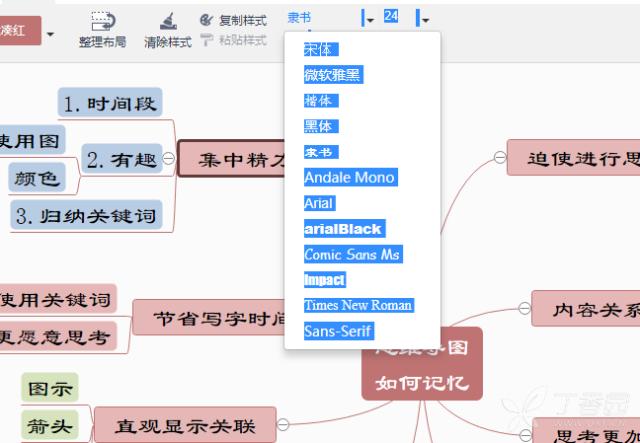Select the 使用图 node

32,140
